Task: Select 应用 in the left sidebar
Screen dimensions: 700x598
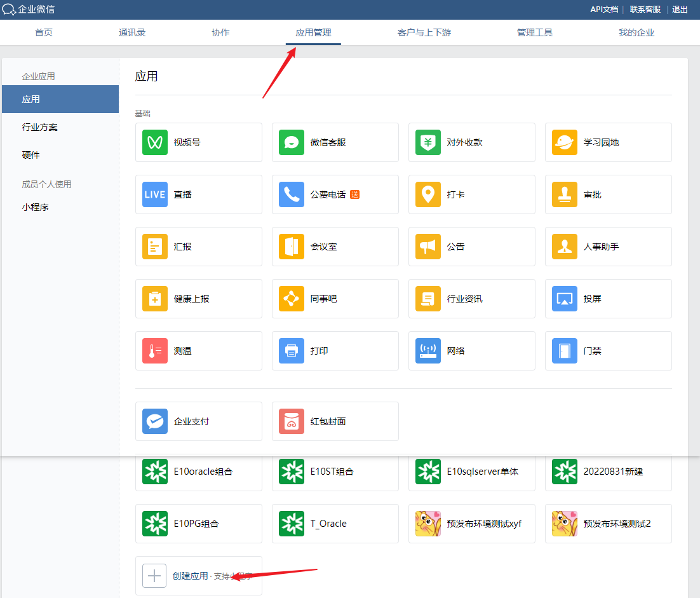Action: pyautogui.click(x=60, y=99)
